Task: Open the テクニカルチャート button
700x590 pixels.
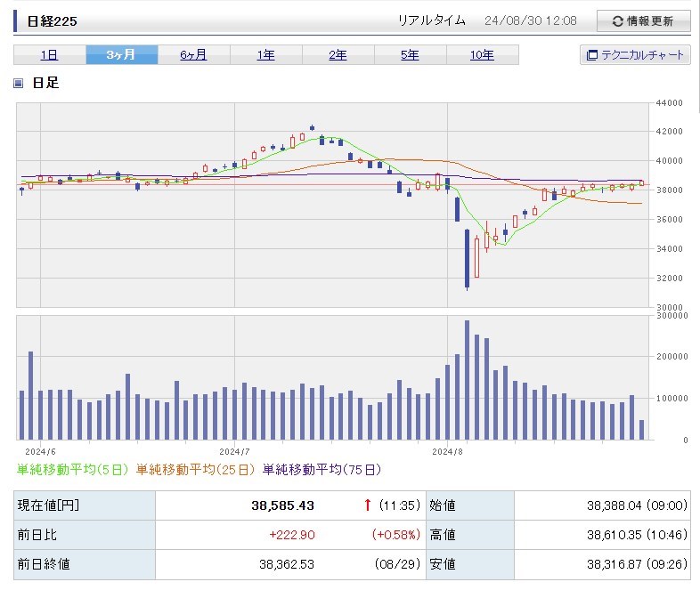Action: pos(635,55)
